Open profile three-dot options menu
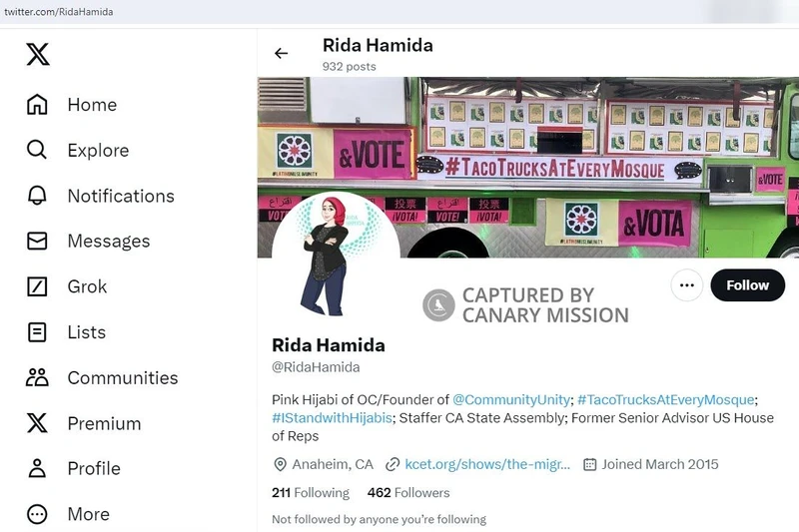This screenshot has height=532, width=799. click(687, 285)
